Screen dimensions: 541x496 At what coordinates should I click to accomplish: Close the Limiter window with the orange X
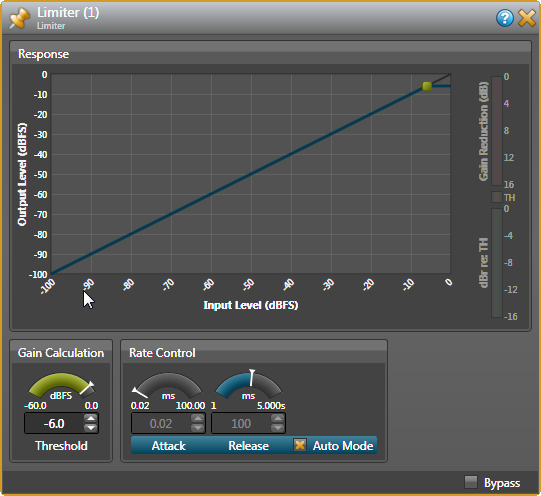(x=527, y=18)
